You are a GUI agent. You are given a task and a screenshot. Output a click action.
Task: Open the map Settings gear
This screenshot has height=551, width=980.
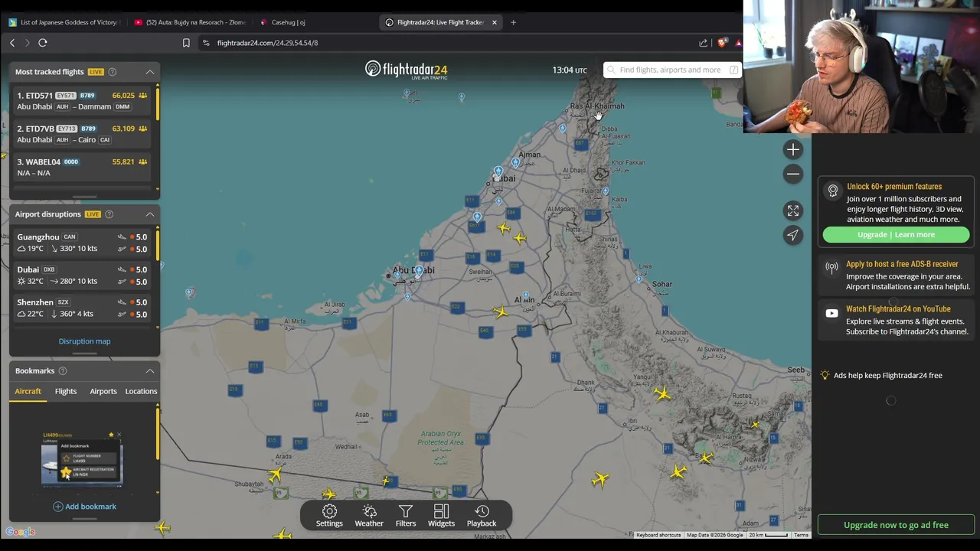(329, 516)
